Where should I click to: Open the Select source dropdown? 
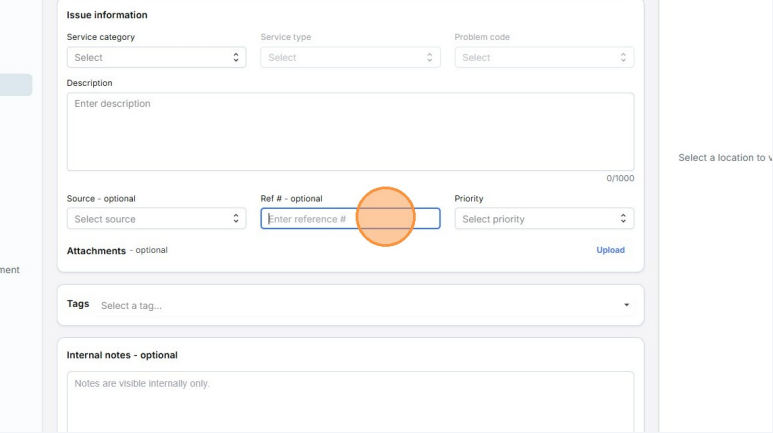tap(156, 219)
